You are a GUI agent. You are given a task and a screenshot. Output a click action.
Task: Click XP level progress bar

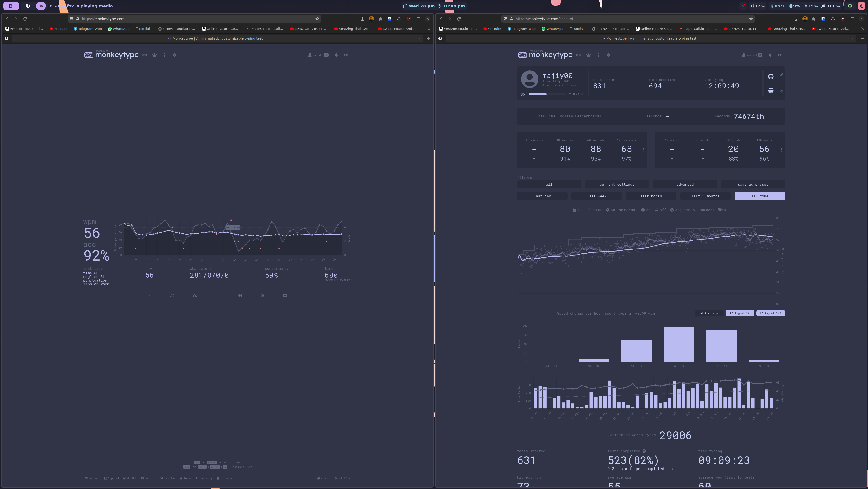click(547, 94)
